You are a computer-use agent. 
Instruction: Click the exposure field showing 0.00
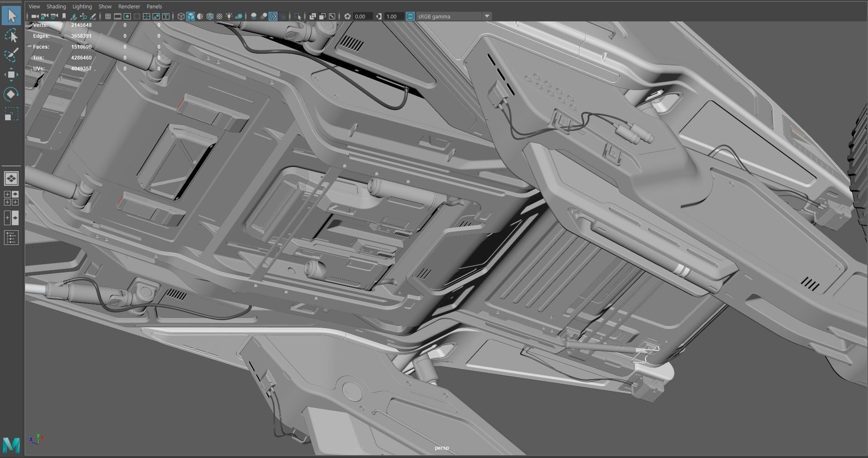(x=362, y=16)
